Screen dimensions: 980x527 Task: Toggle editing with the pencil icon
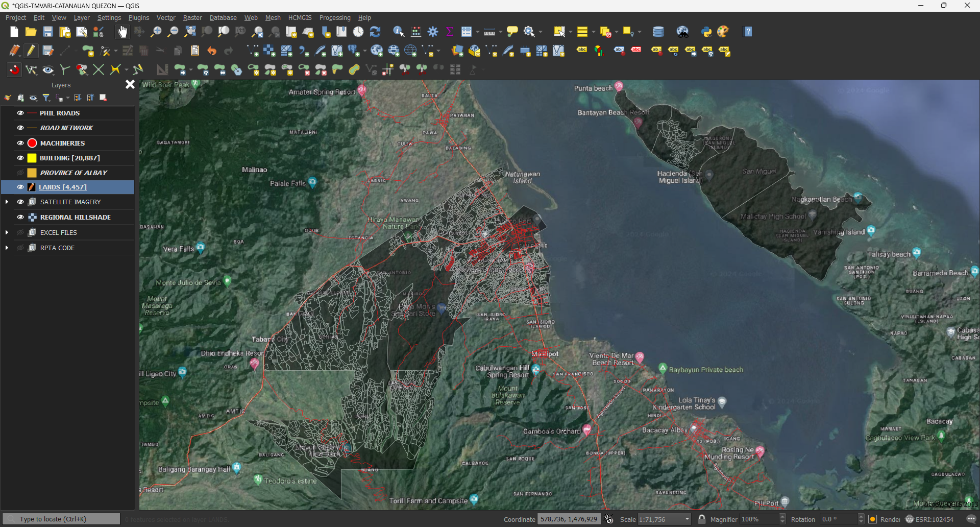(x=31, y=51)
